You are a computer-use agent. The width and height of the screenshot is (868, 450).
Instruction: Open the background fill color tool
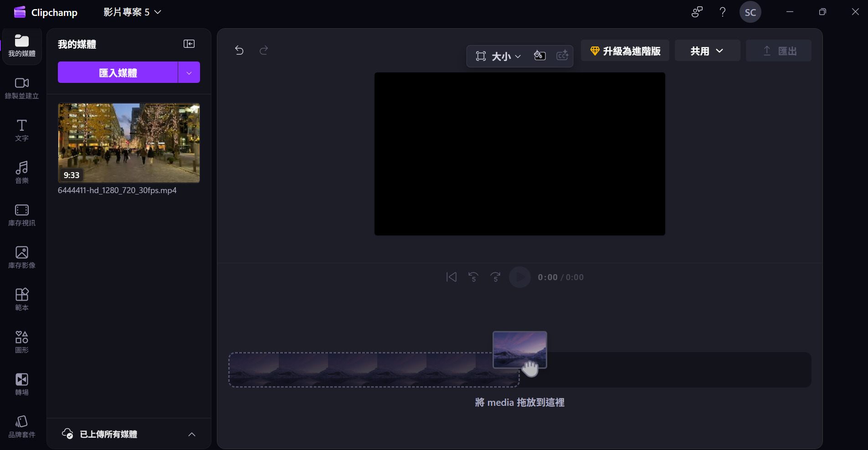[x=539, y=56]
